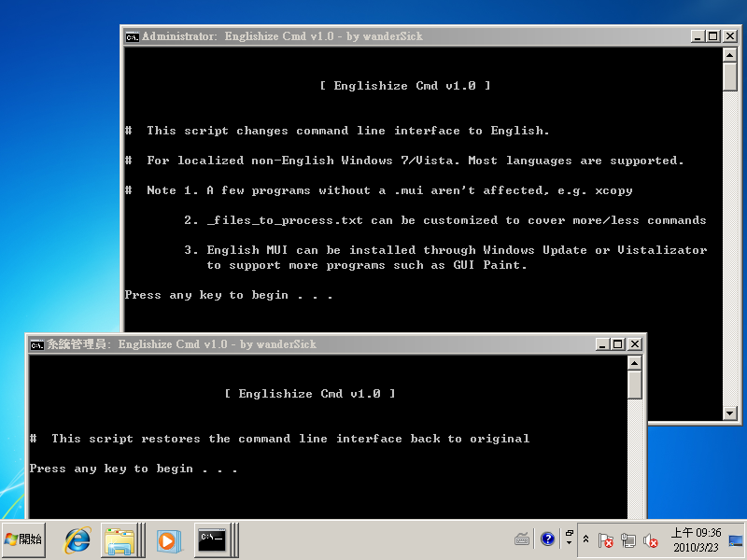Click line 'to support more programs such as GUI Paint.'
The height and width of the screenshot is (560, 747).
tap(367, 265)
